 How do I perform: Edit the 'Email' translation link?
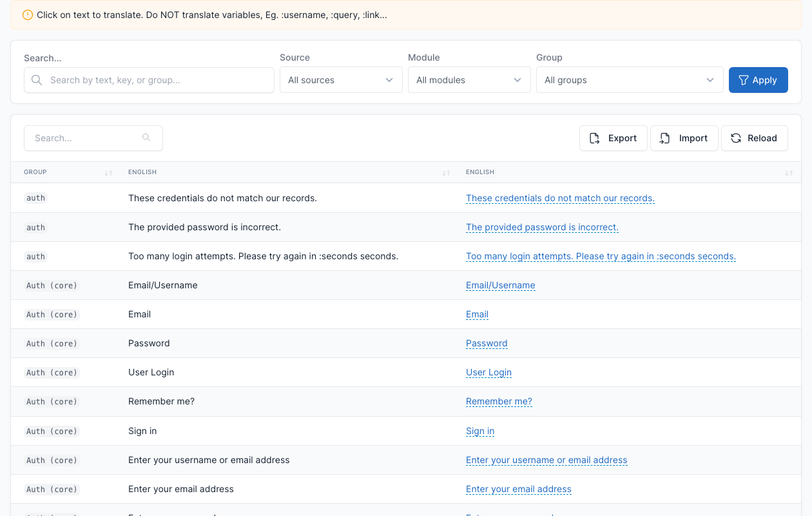click(x=477, y=314)
